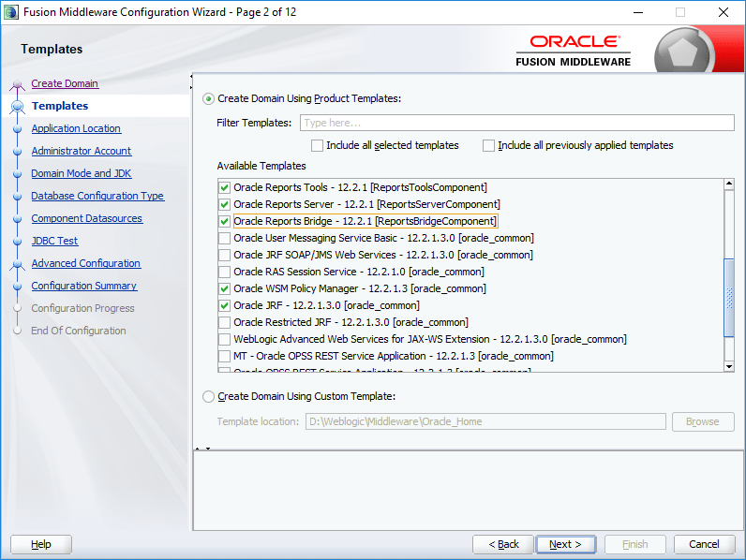
Task: Close the Configuration Wizard window
Action: pos(724,12)
